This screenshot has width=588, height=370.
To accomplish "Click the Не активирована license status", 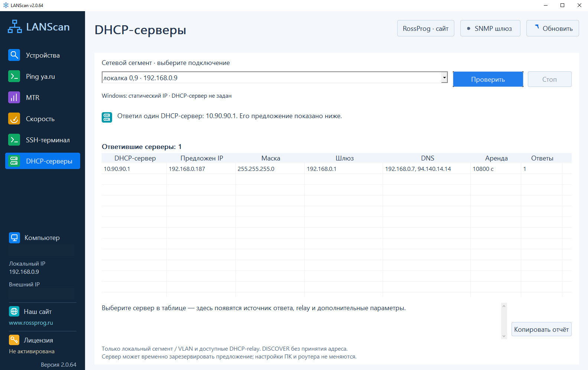I will [x=32, y=351].
